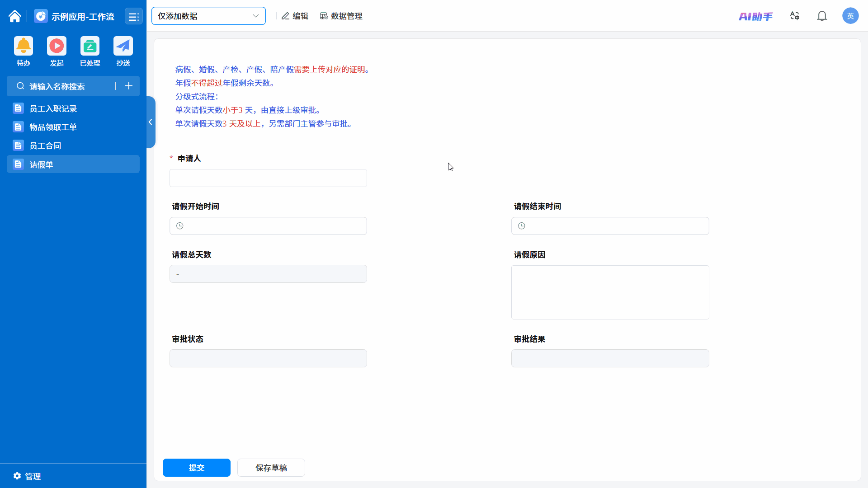Click 编辑 in the top toolbar
Screen dimensions: 868x488
click(295, 16)
